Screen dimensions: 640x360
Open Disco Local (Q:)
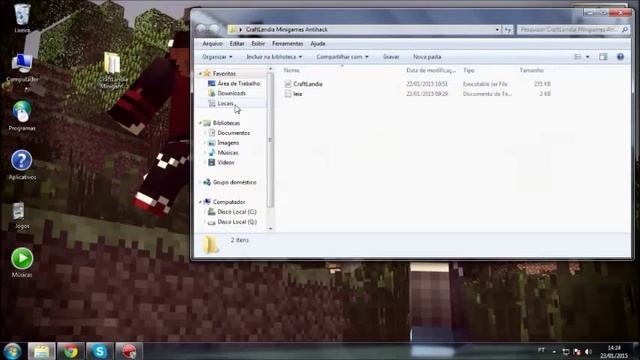click(237, 222)
